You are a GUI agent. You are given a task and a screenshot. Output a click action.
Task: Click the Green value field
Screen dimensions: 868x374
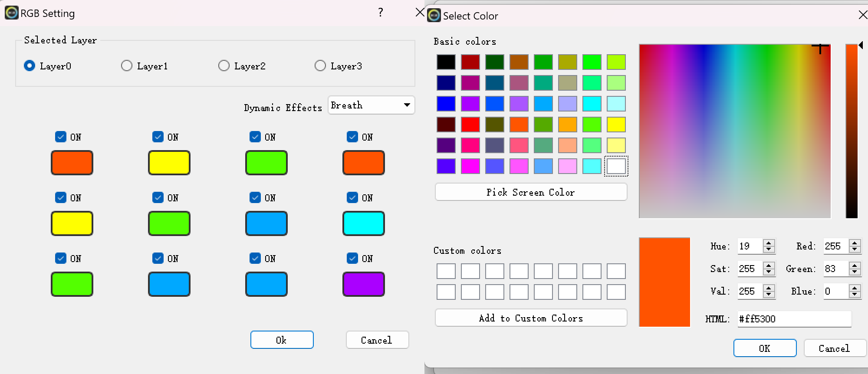tap(836, 269)
